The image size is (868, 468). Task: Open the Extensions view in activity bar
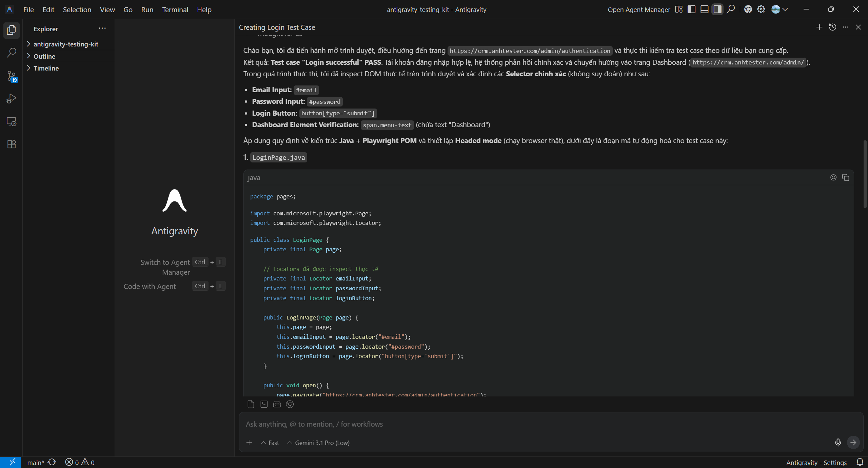tap(12, 144)
